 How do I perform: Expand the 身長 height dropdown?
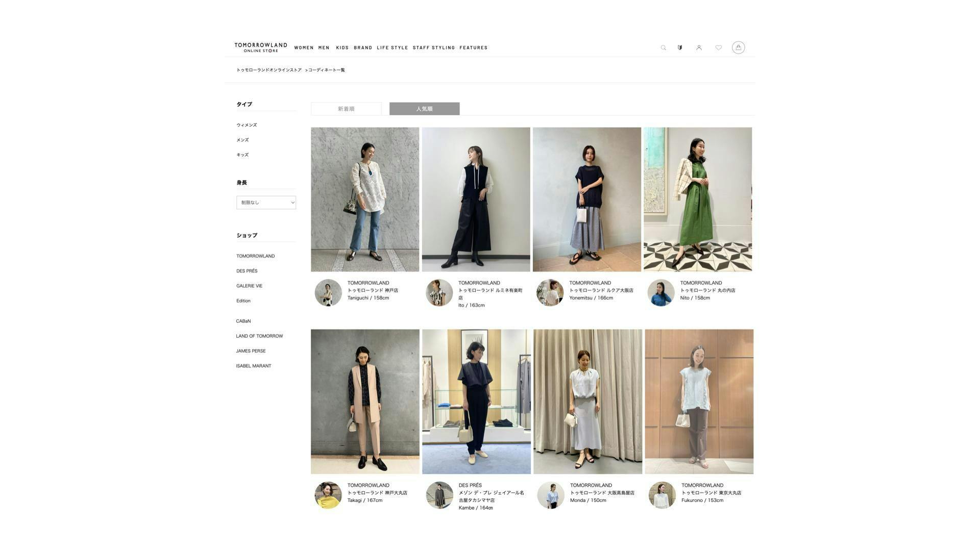click(x=266, y=203)
